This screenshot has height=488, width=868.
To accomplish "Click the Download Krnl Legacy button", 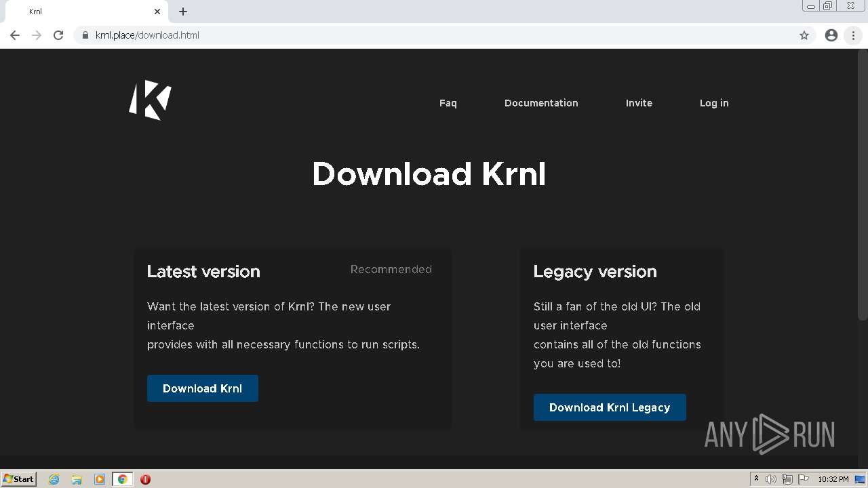I will tap(610, 407).
